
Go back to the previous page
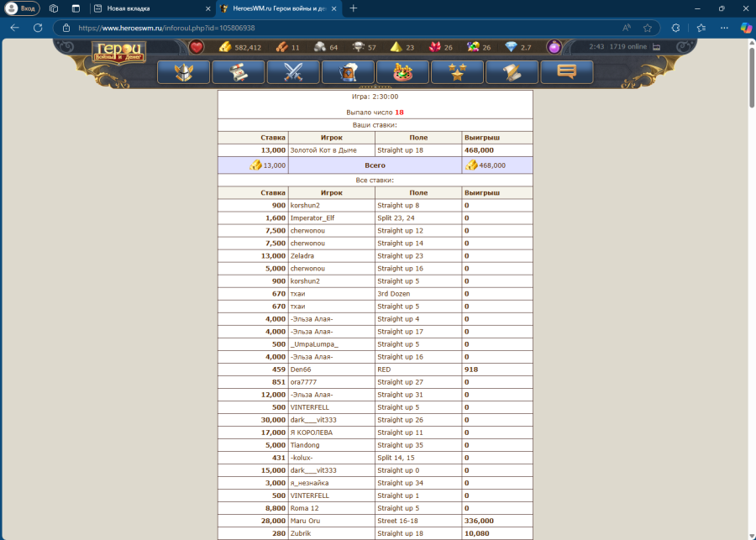[x=14, y=28]
